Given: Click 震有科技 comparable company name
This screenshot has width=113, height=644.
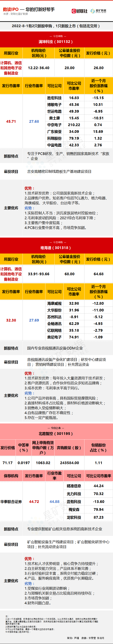Looking at the screenshot, I should 74,501.
